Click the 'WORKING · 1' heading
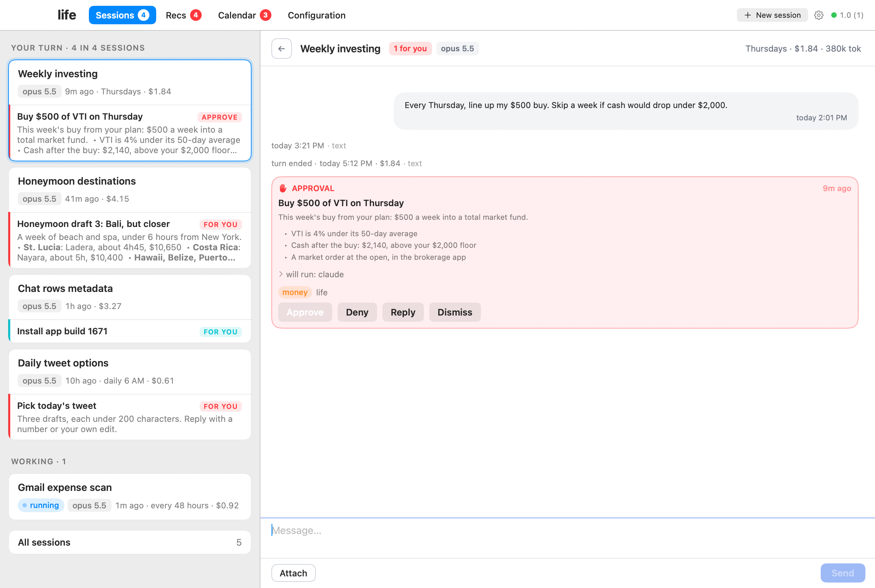This screenshot has height=588, width=875. pyautogui.click(x=39, y=462)
